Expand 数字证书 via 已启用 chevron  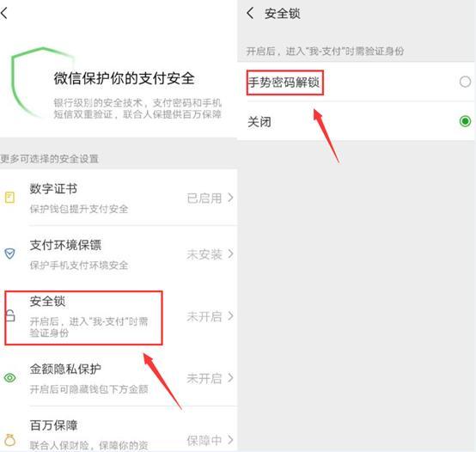pyautogui.click(x=230, y=198)
